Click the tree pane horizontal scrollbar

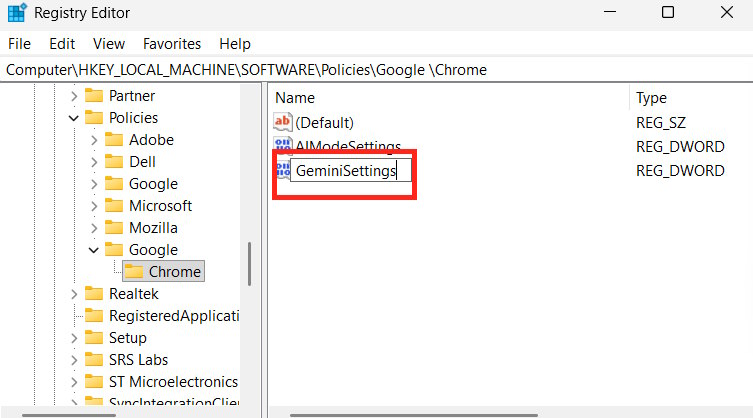[69, 415]
